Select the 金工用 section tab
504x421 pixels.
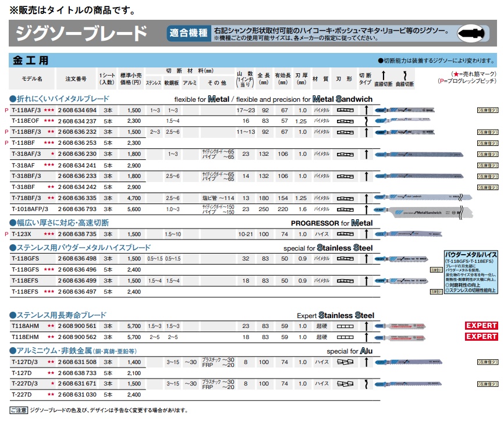[x=31, y=60]
